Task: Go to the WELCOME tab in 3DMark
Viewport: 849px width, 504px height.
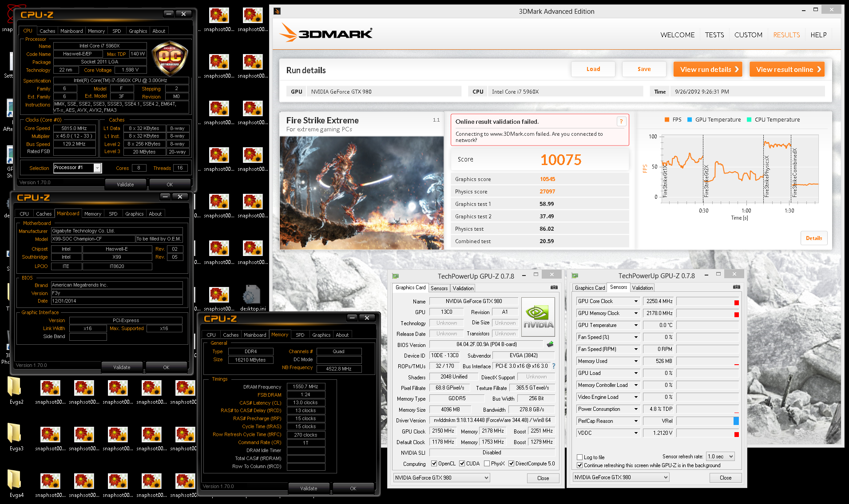Action: point(677,35)
